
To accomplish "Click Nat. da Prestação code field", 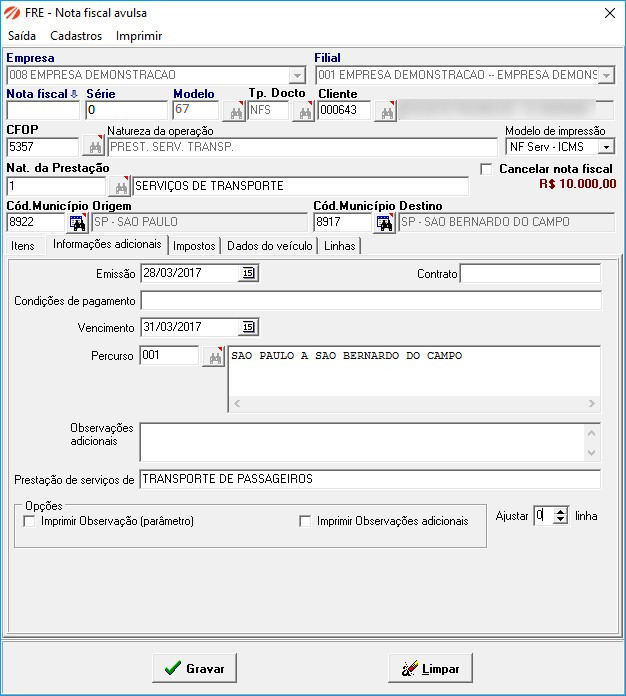I will [56, 186].
